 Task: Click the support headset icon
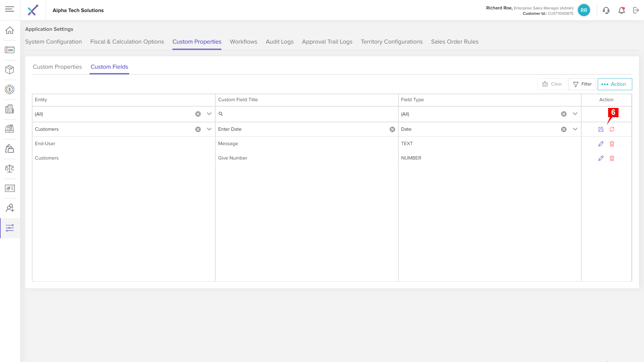[606, 10]
